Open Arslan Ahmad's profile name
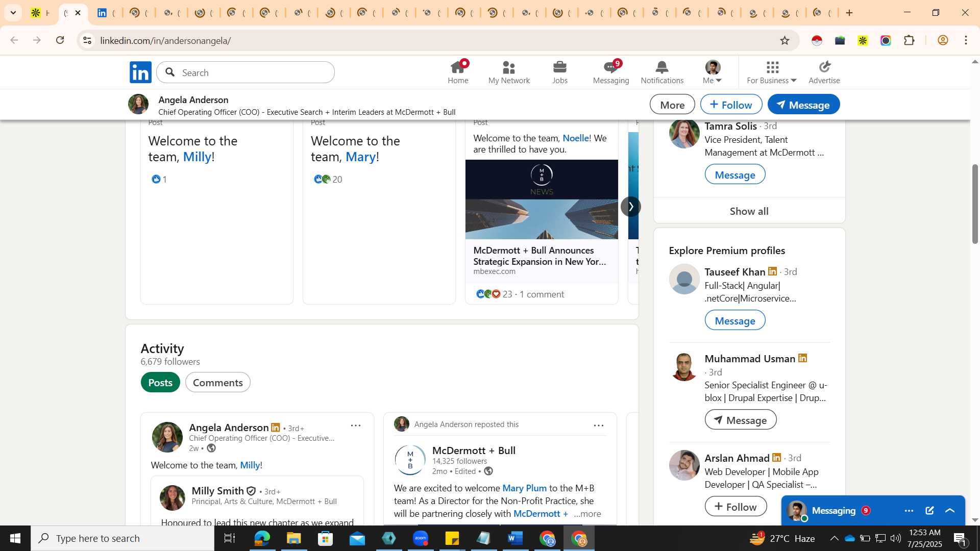The width and height of the screenshot is (980, 551). 737,458
